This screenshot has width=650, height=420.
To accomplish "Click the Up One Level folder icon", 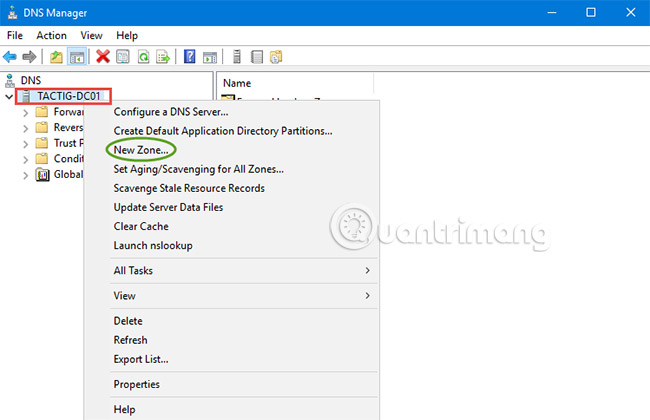I will [56, 56].
